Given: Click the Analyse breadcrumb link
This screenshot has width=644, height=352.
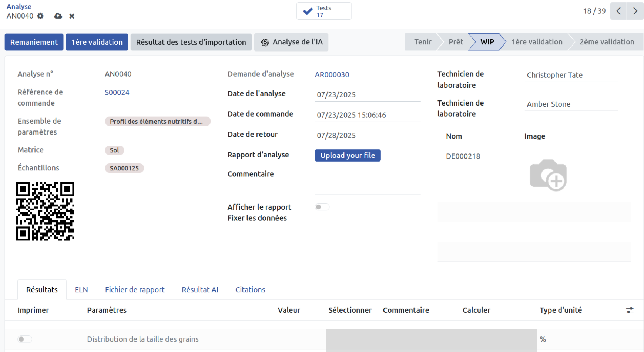Looking at the screenshot, I should [19, 7].
